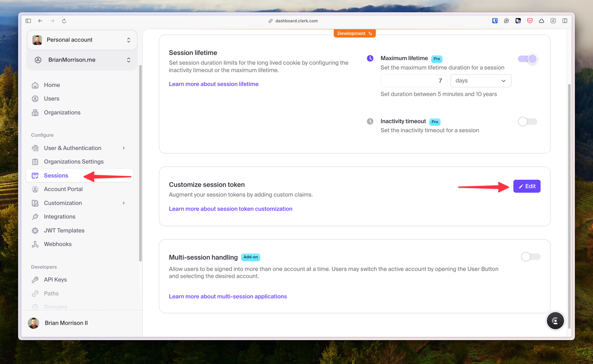Image resolution: width=593 pixels, height=364 pixels.
Task: Click the maximum lifetime number field
Action: (414, 81)
